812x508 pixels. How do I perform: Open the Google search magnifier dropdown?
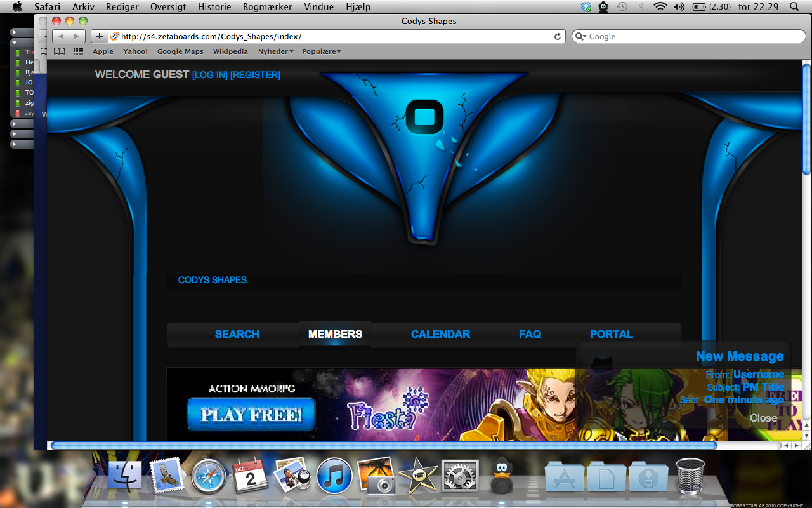coord(580,36)
